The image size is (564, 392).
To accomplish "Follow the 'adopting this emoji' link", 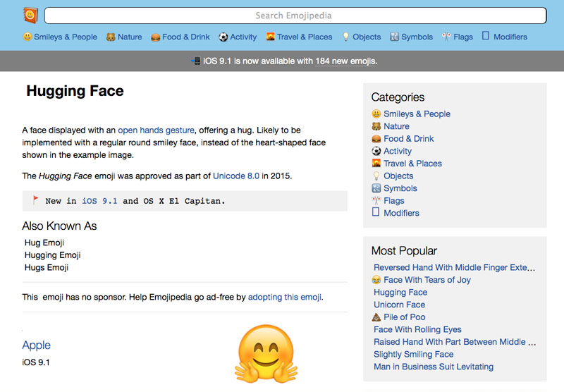I will tap(285, 297).
